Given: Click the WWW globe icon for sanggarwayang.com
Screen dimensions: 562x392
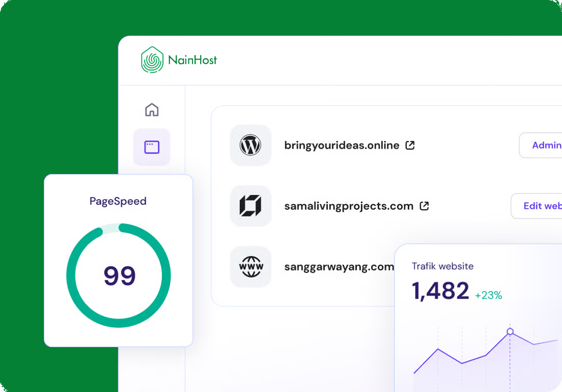Looking at the screenshot, I should (251, 267).
